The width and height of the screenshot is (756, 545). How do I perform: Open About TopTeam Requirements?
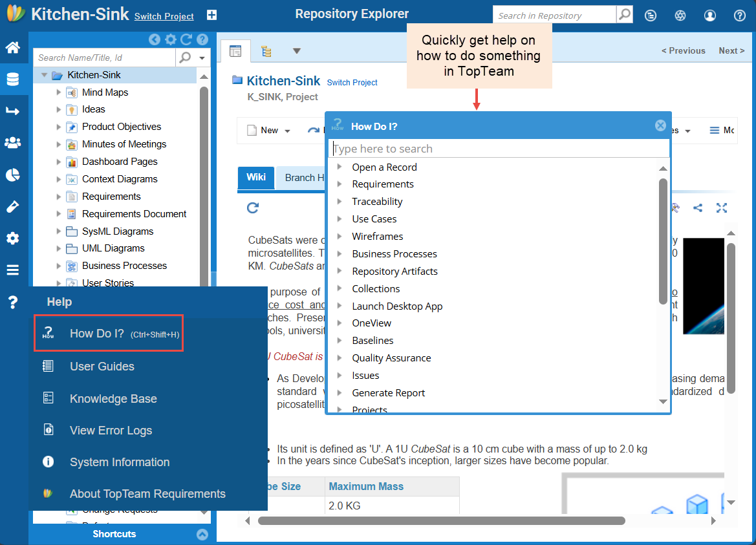[x=147, y=494]
